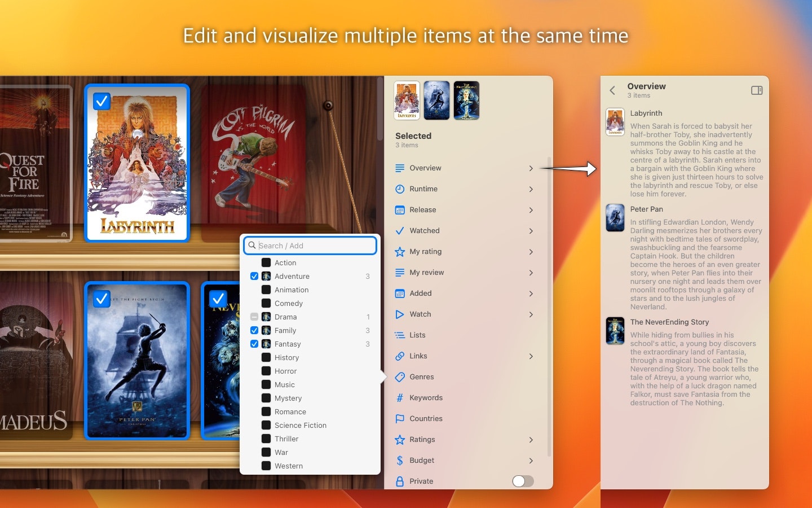Viewport: 812px width, 508px height.
Task: Toggle the sidebar panel icon in Overview
Action: [x=757, y=90]
